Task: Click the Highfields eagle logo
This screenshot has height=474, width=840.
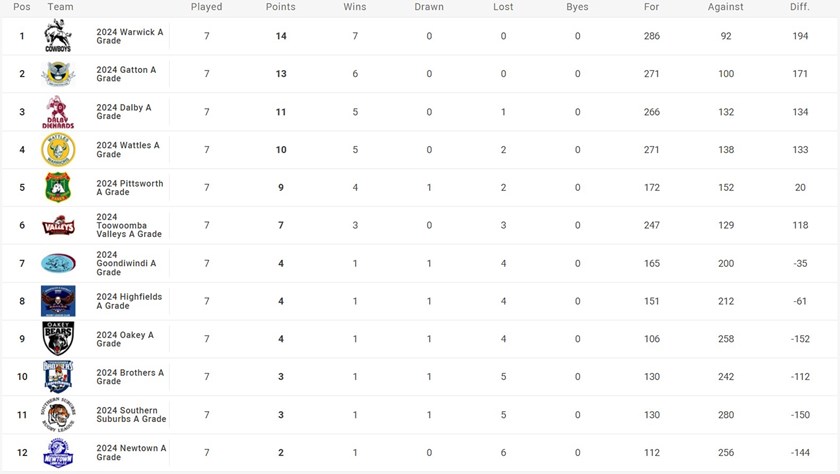Action: 57,301
